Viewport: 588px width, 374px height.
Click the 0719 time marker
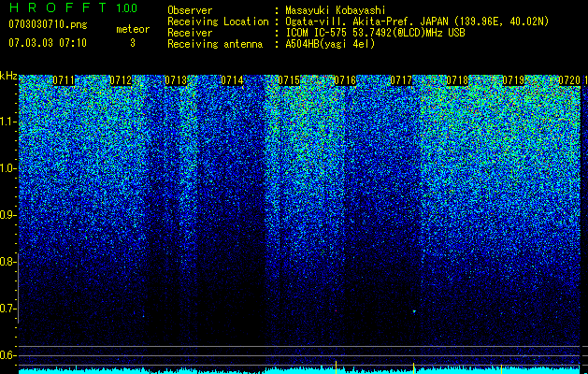513,80
